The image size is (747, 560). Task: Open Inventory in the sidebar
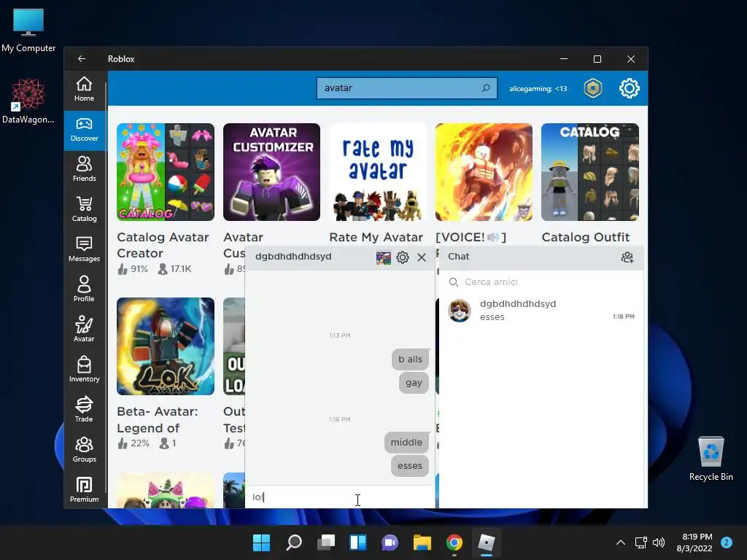coord(84,370)
